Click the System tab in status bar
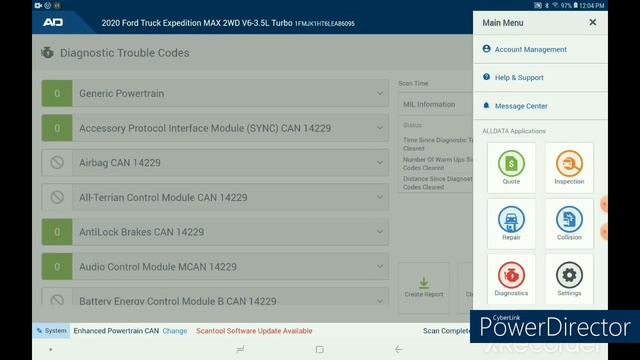This screenshot has height=360, width=640. (51, 331)
